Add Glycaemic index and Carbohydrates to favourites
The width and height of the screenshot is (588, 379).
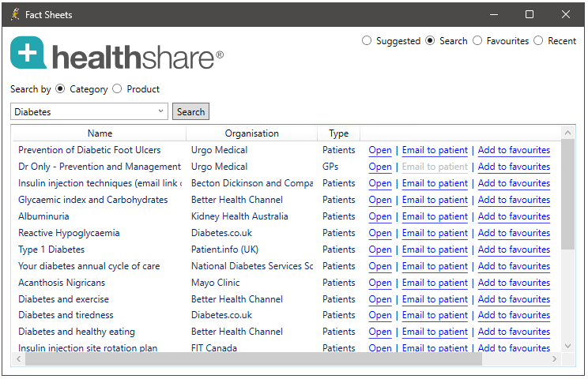point(514,200)
